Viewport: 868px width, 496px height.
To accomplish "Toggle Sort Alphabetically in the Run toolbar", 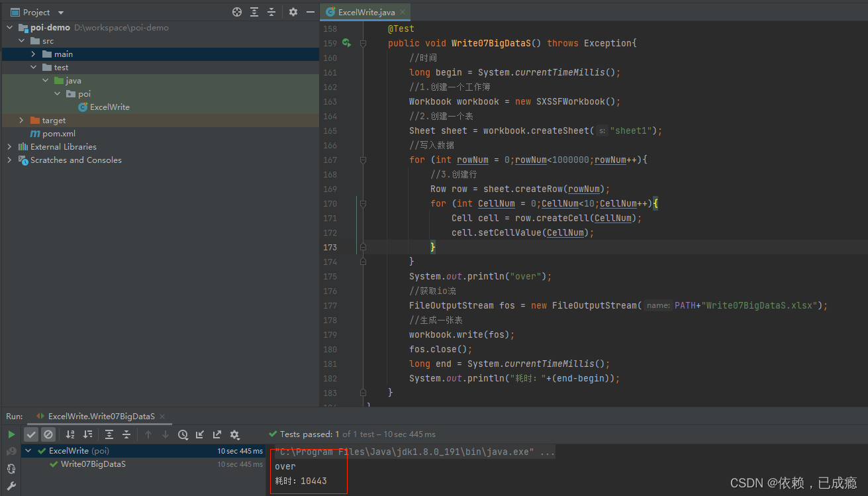I will 70,434.
